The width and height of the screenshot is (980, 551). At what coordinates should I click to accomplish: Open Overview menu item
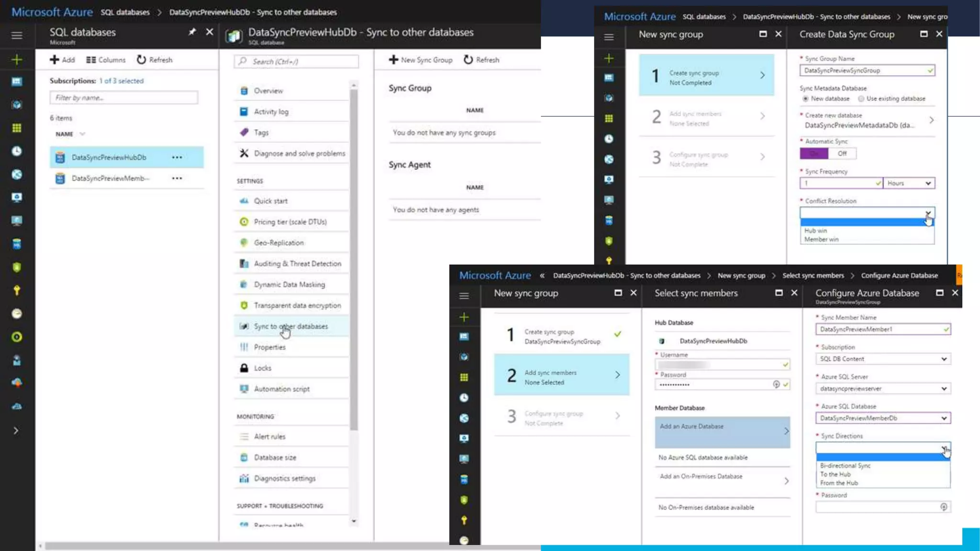[x=291, y=91]
